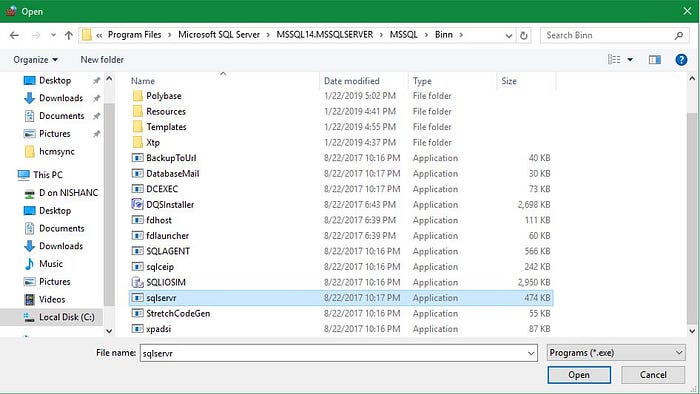700x394 pixels.
Task: Click the File name input field
Action: (334, 353)
